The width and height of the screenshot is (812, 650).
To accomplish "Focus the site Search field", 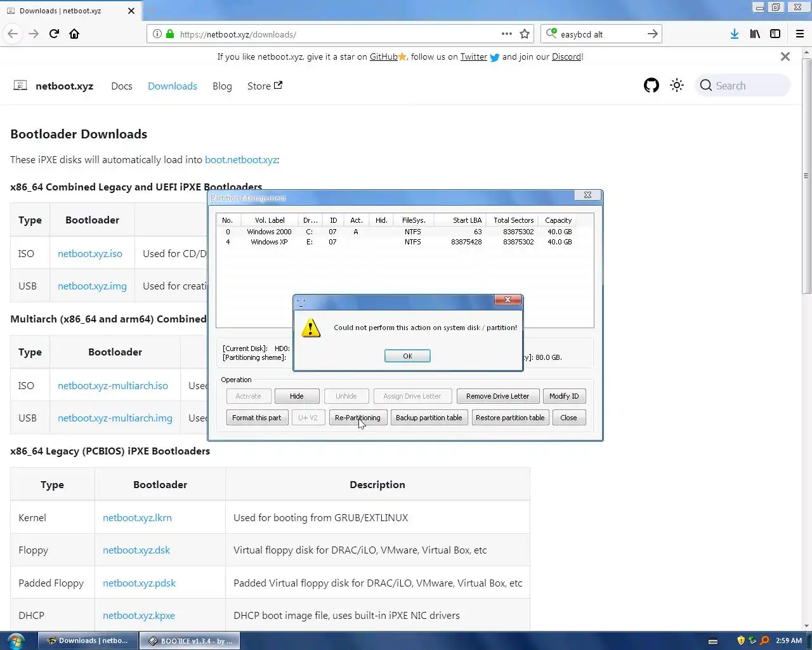I will (743, 86).
